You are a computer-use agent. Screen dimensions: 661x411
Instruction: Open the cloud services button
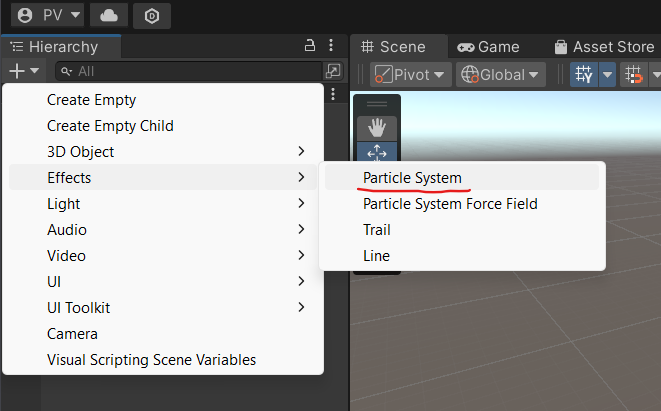pos(108,15)
